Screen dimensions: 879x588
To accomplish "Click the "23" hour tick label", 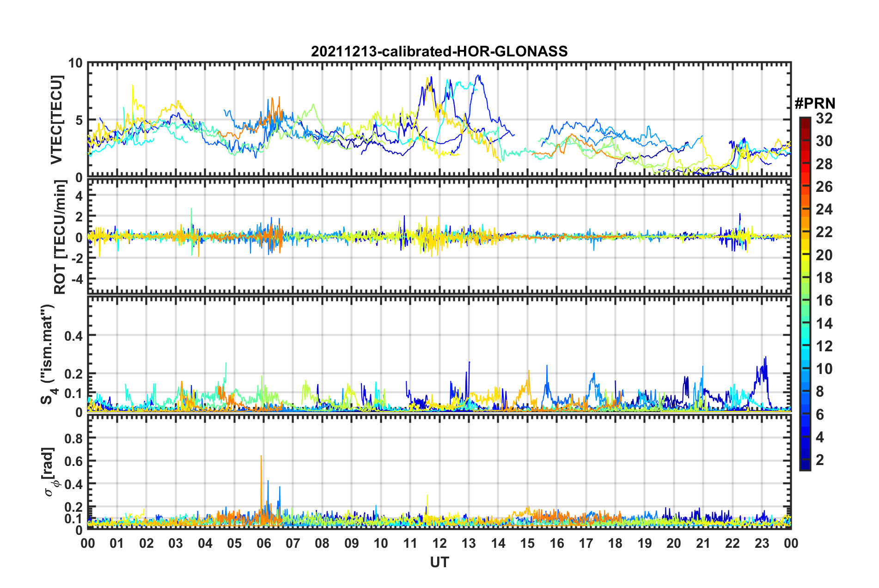I will point(762,543).
